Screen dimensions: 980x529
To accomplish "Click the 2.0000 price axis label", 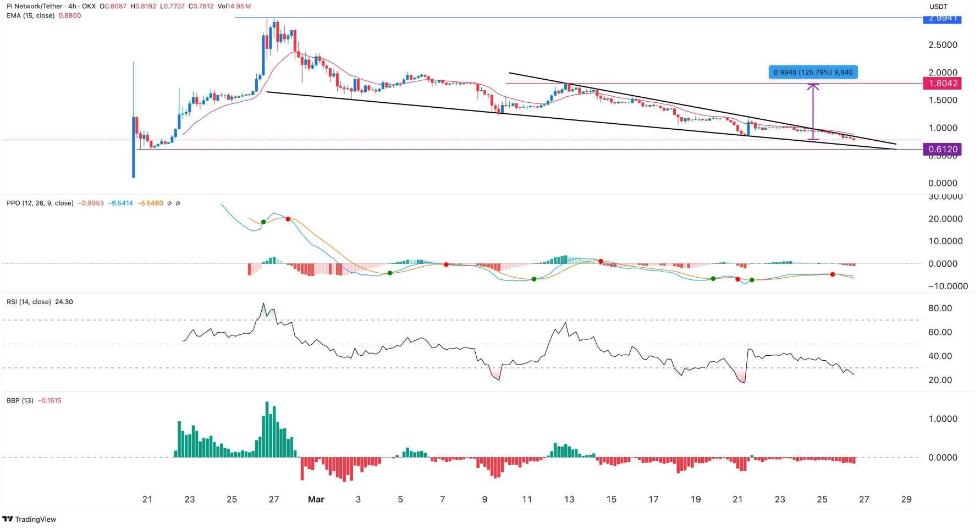I will pos(943,73).
